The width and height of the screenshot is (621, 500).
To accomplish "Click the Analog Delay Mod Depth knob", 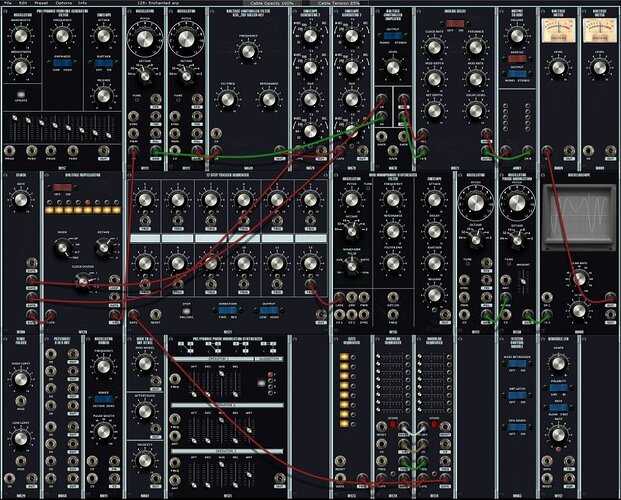I will (x=434, y=78).
